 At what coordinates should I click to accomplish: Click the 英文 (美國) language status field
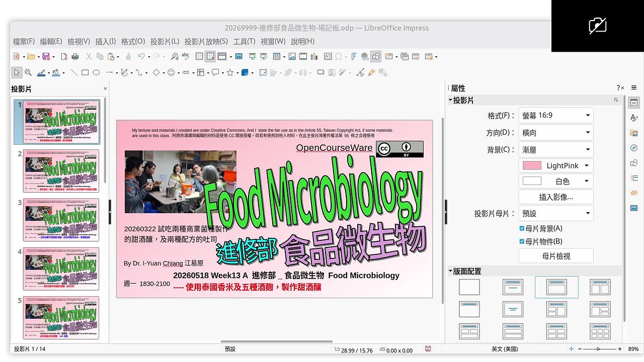505,349
